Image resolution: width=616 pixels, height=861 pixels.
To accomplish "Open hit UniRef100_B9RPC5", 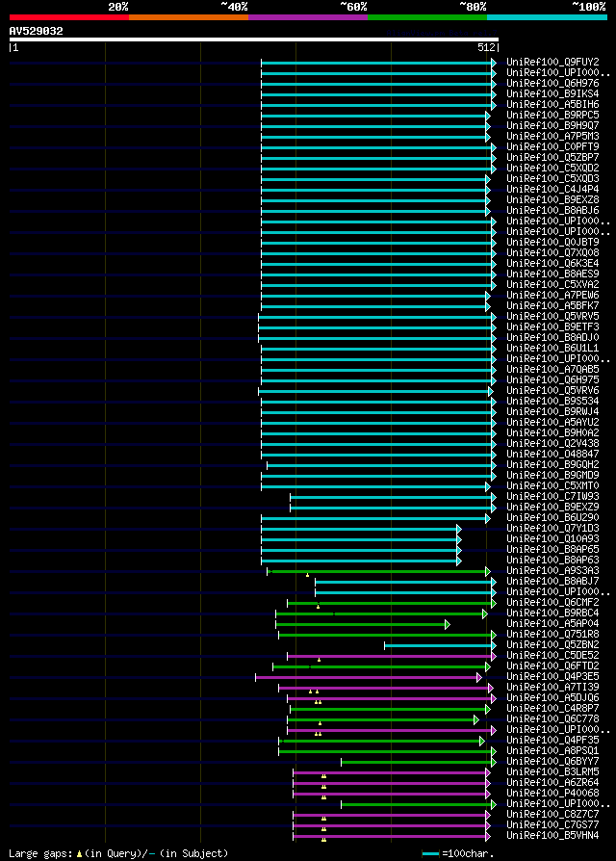I will click(x=552, y=116).
